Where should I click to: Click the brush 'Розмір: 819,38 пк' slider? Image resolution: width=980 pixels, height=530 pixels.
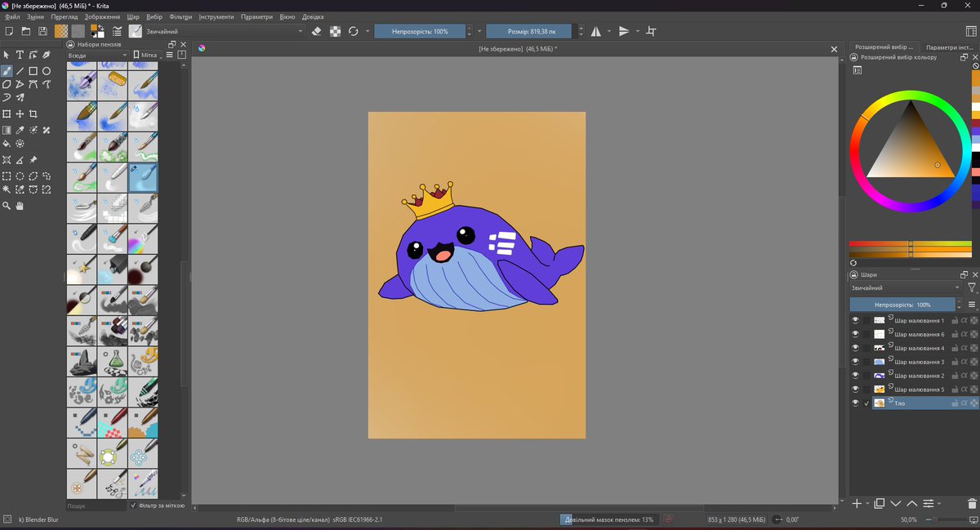[x=530, y=31]
